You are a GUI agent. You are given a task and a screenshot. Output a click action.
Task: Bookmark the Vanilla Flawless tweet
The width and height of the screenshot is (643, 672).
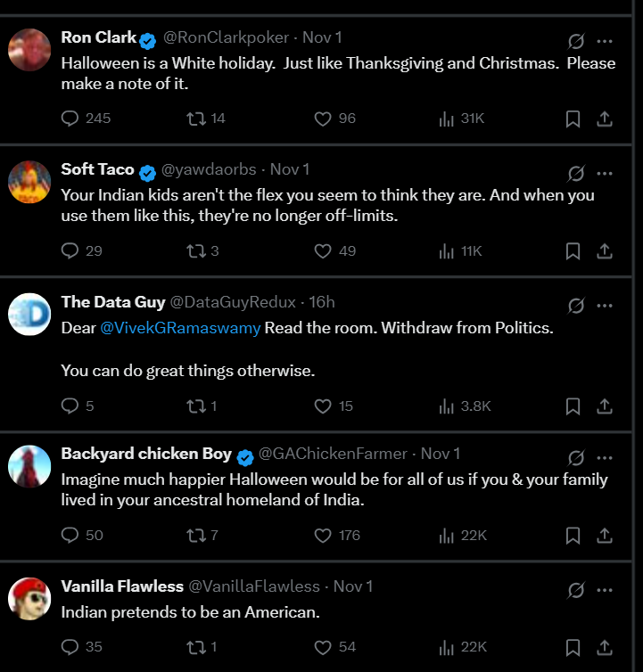(x=573, y=647)
